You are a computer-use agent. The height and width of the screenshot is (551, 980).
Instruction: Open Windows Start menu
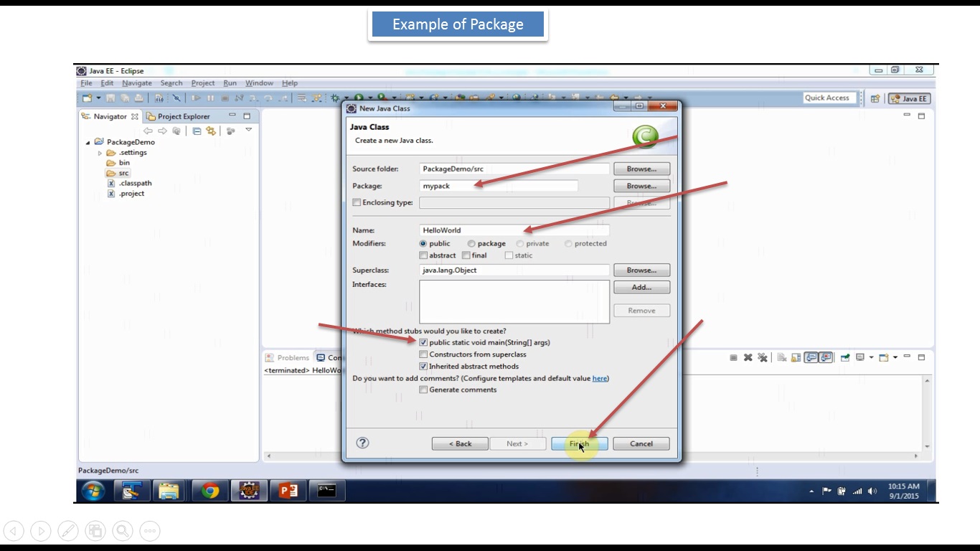93,491
